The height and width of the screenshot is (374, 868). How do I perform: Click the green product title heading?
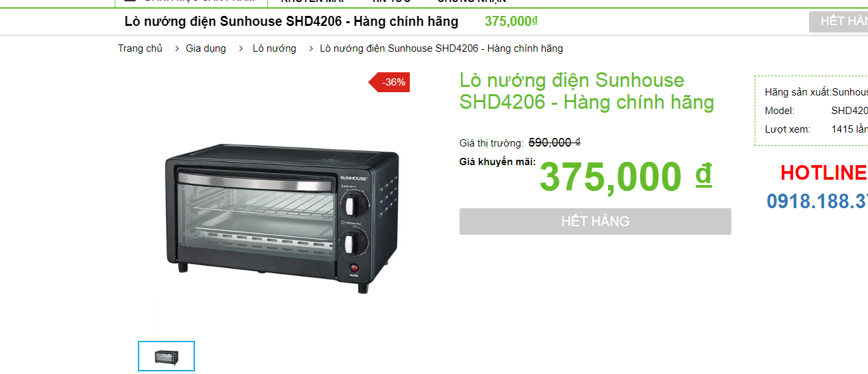point(587,92)
